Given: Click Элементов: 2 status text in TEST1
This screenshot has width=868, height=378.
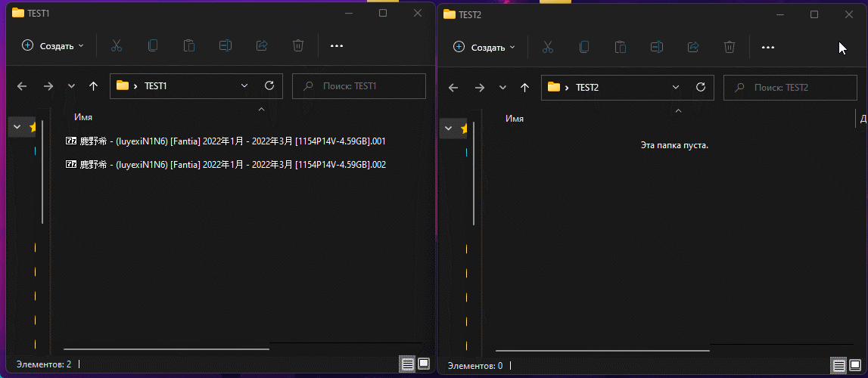Looking at the screenshot, I should [44, 364].
